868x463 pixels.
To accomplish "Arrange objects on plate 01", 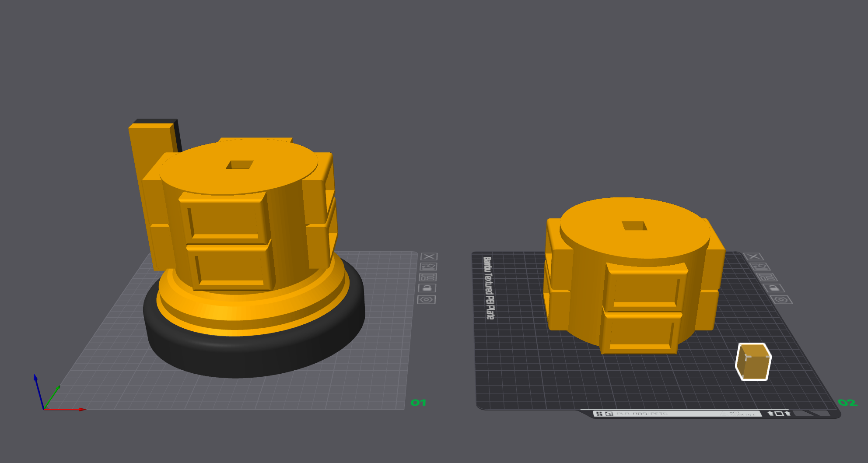I will (x=428, y=277).
